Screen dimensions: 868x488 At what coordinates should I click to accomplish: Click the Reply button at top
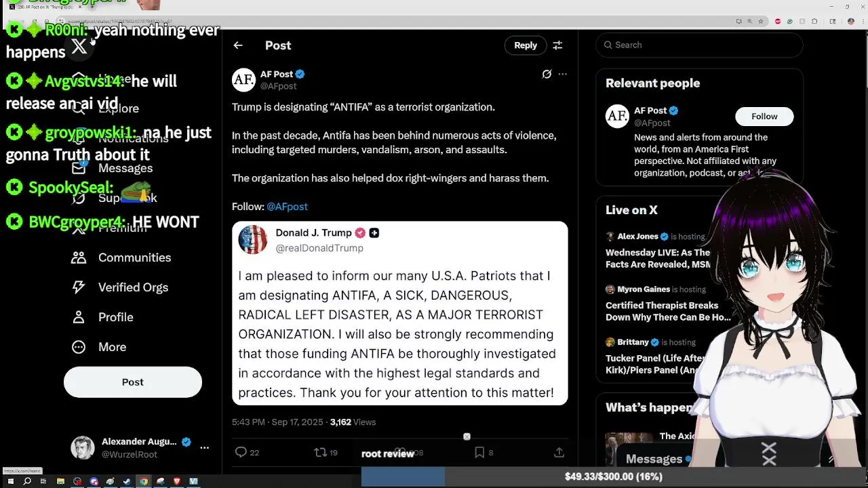click(526, 45)
